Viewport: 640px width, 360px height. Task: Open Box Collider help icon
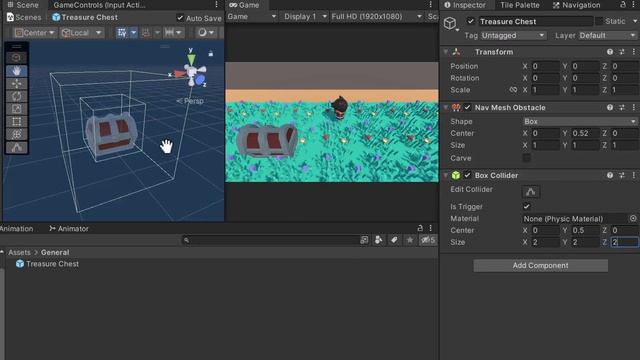coord(610,175)
